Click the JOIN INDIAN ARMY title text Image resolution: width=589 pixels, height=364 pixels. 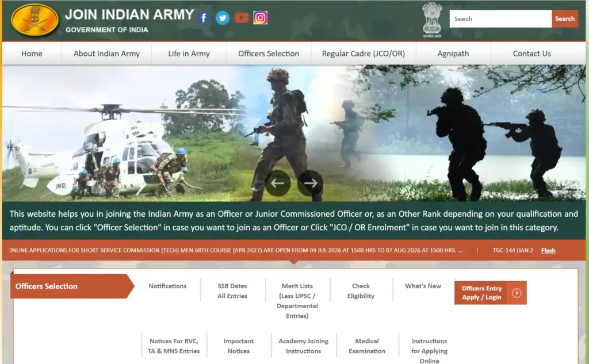[x=129, y=14]
